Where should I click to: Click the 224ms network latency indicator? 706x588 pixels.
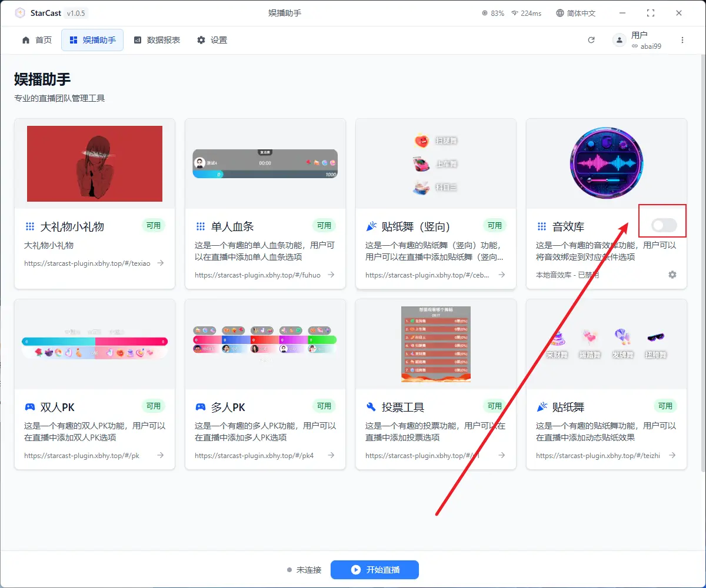point(526,13)
